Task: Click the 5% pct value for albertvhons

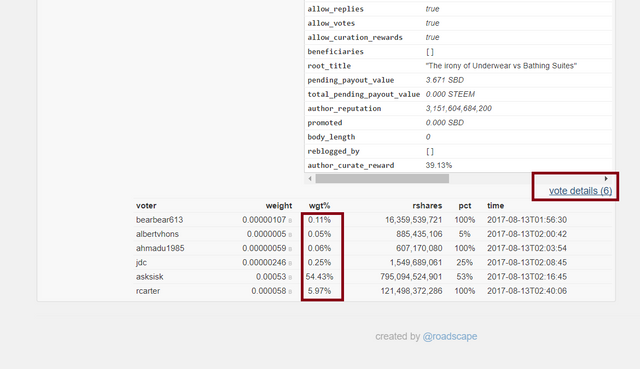Action: point(464,234)
